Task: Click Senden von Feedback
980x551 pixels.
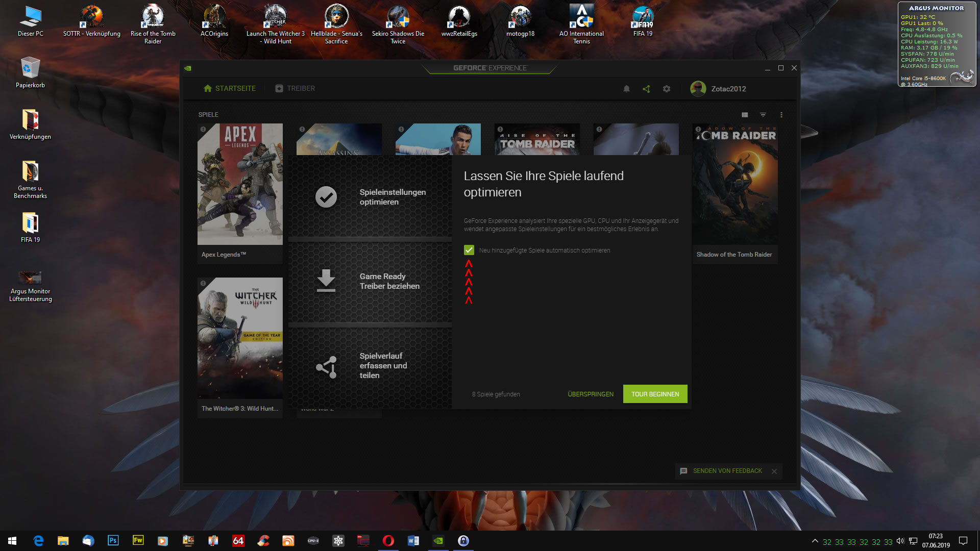Action: (x=727, y=471)
